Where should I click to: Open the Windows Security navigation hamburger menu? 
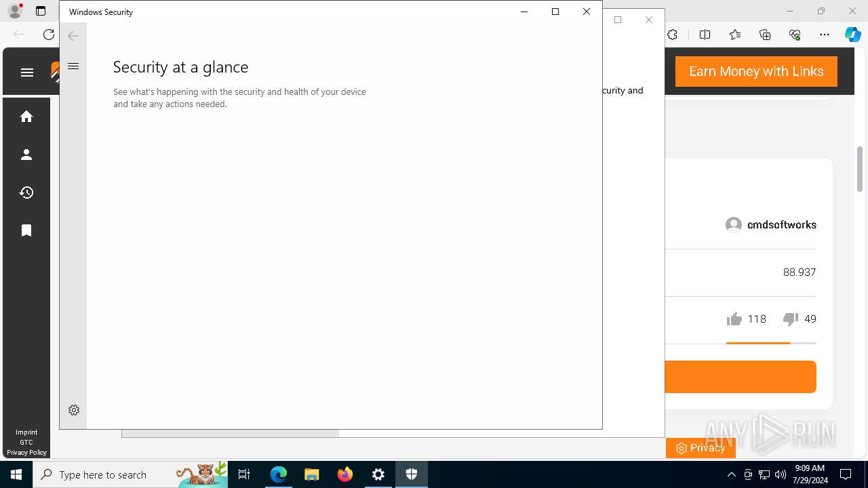tap(73, 66)
